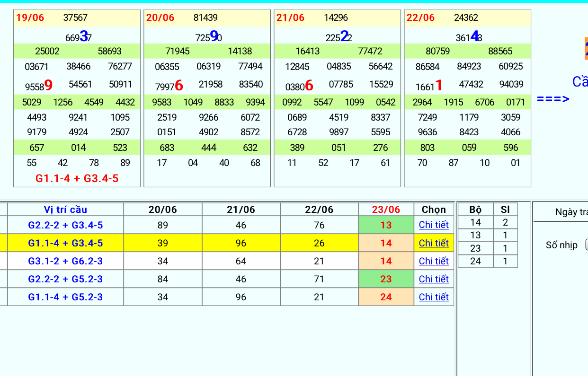Click the Sl column header
Screen dimensions: 588x376
[505, 210]
